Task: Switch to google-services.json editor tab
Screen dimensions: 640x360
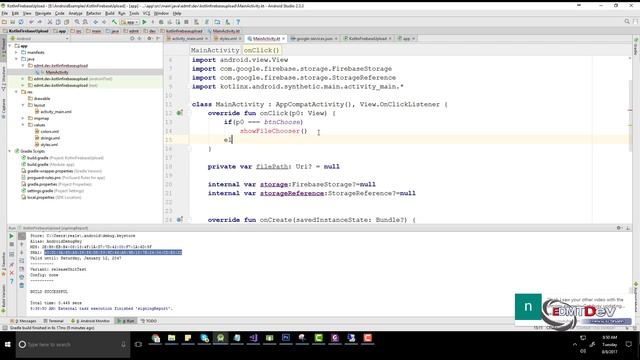Action: (313, 38)
